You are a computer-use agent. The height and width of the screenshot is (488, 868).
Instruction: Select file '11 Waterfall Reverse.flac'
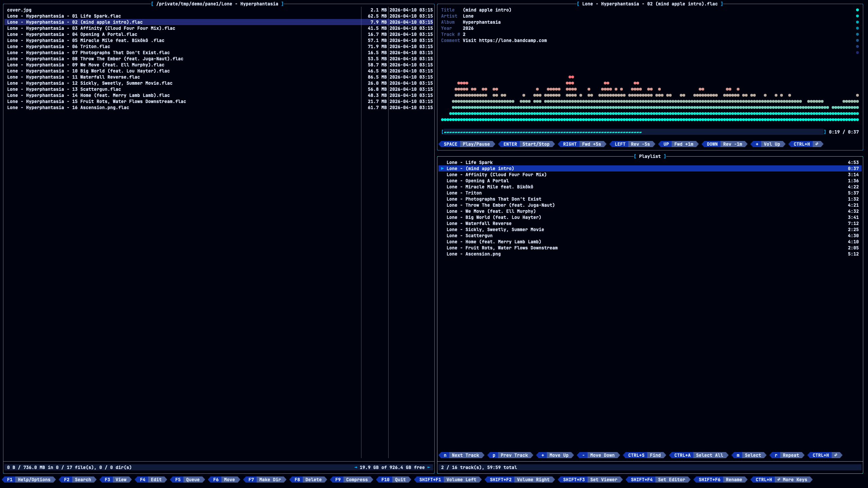[219, 77]
